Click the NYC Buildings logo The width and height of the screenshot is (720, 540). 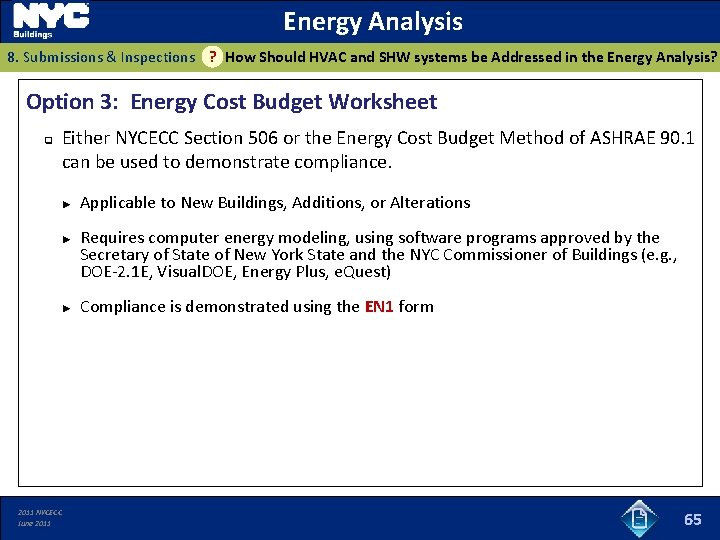[x=51, y=21]
